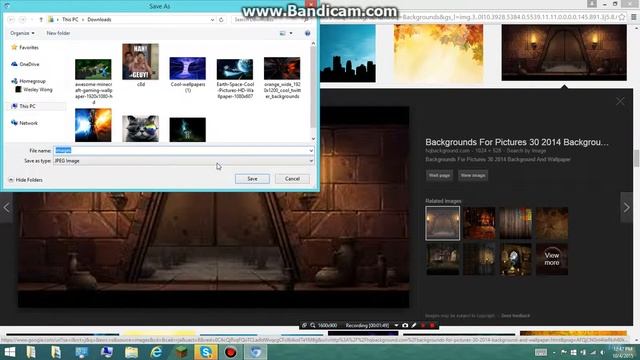Open Bandicam recorder from taskbar
Viewport: 640px width, 360px height.
tap(231, 352)
